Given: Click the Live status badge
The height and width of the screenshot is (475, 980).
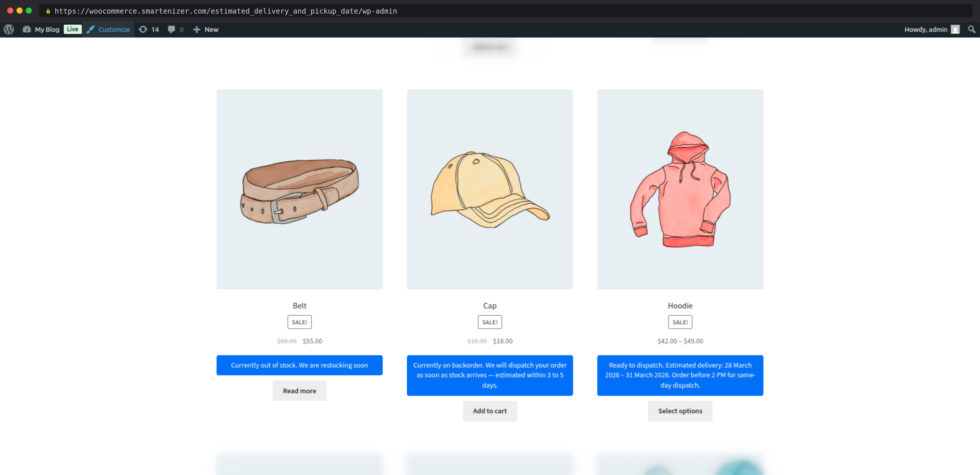Looking at the screenshot, I should 72,29.
